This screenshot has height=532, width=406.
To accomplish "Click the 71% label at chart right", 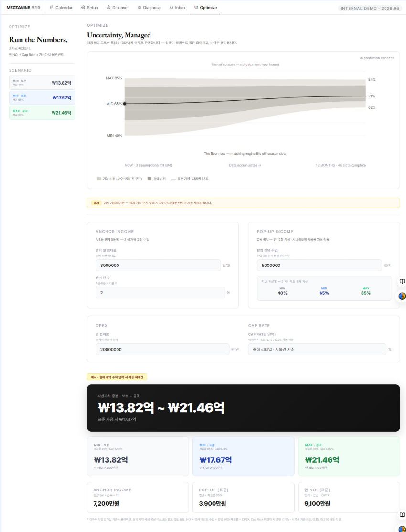I will coord(372,96).
